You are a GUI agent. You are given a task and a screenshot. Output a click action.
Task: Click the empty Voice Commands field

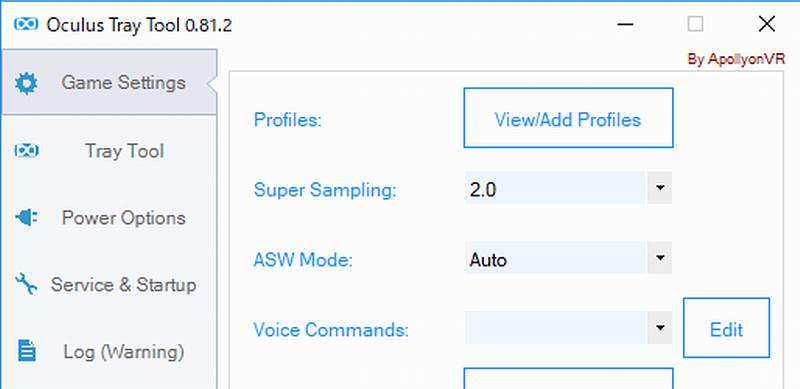click(x=555, y=327)
